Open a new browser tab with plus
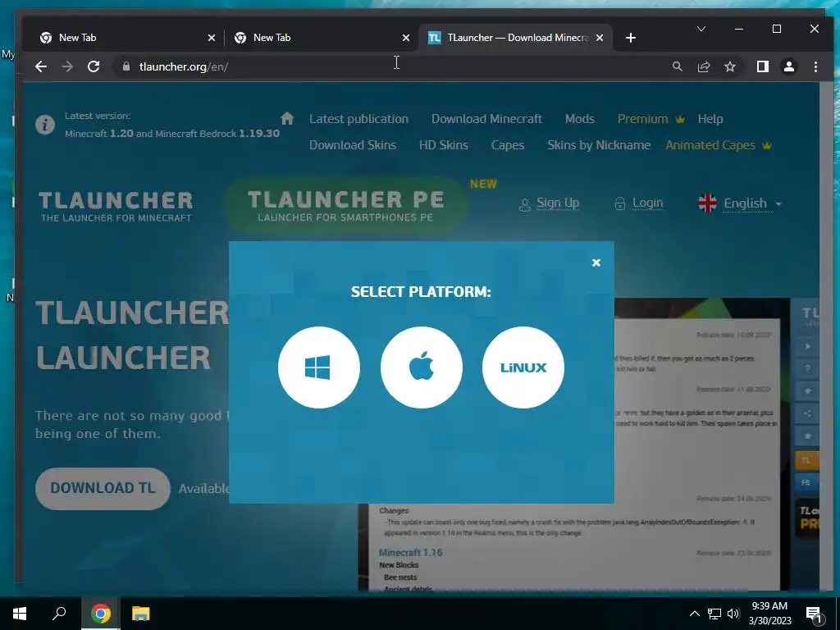The width and height of the screenshot is (840, 630). pyautogui.click(x=631, y=38)
